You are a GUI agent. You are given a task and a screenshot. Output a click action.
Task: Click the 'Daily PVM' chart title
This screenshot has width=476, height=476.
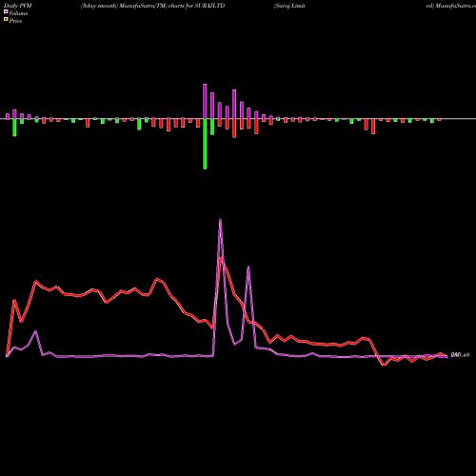tap(18, 6)
